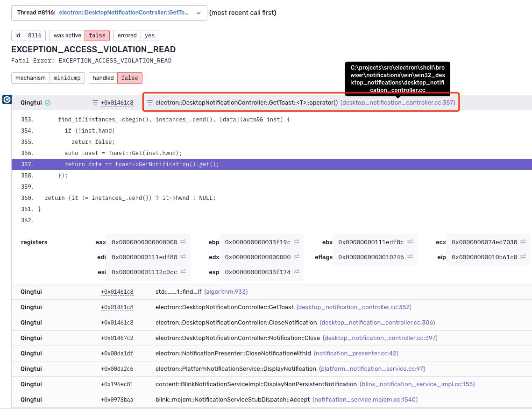532x410 pixels.
Task: Click the lines icon before the GetToast function name
Action: pyautogui.click(x=150, y=102)
